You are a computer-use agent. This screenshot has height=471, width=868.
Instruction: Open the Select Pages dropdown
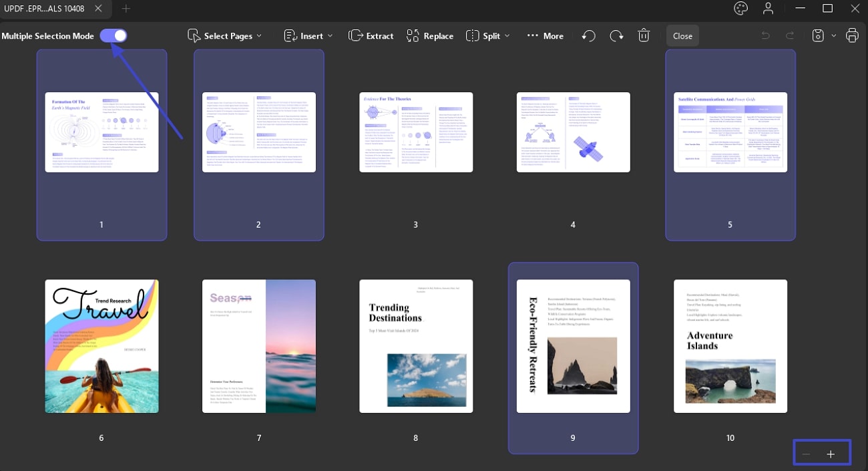pyautogui.click(x=224, y=36)
